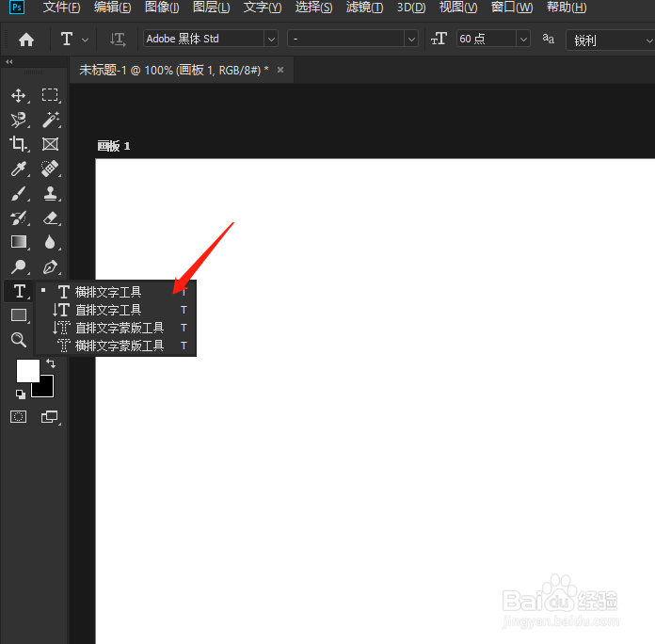Choose 横排文字蒙版工具 from flyout
655x644 pixels.
pyautogui.click(x=116, y=346)
